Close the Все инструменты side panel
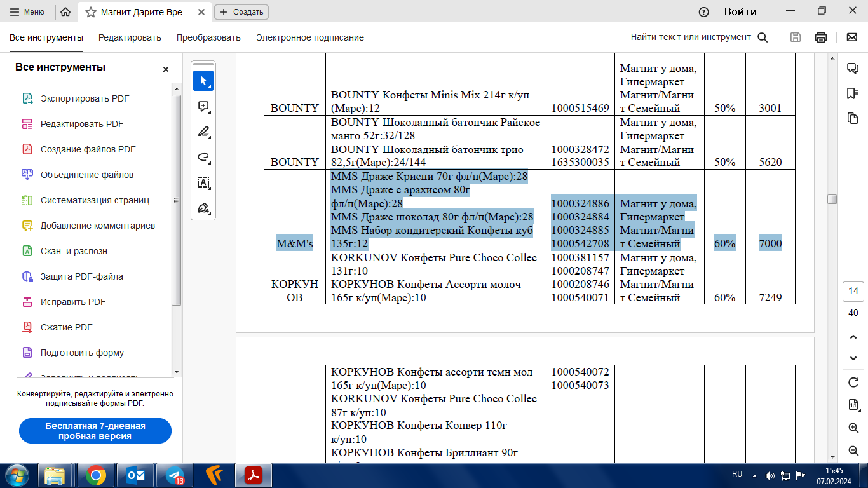The image size is (868, 488). tap(166, 69)
